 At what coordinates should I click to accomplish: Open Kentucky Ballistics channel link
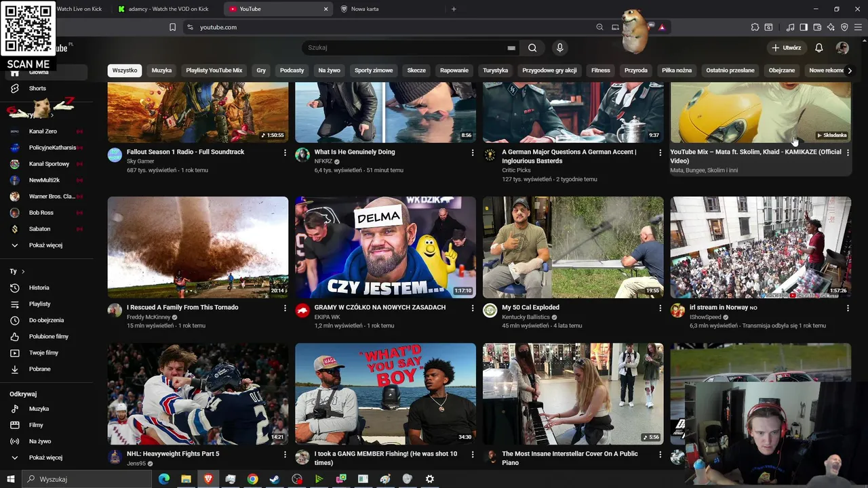point(526,317)
